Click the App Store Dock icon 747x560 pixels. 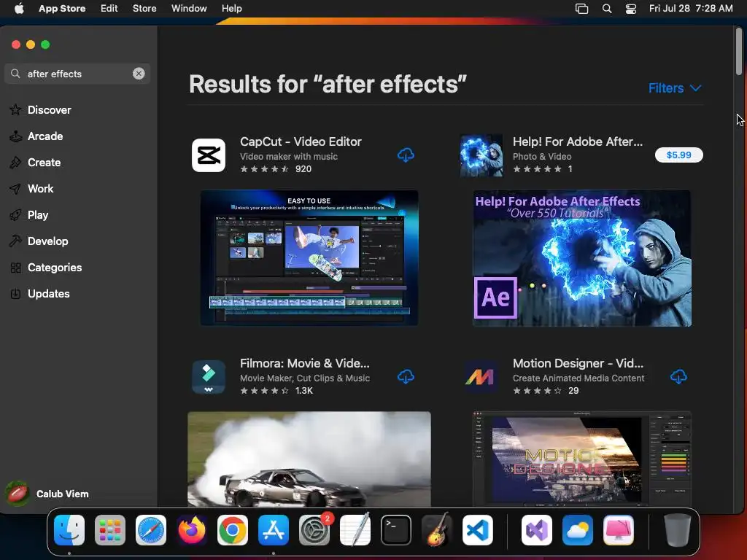point(274,530)
